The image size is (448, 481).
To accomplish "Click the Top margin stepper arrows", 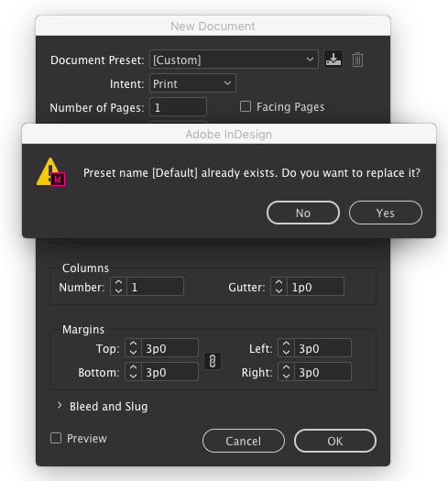I will [x=133, y=348].
